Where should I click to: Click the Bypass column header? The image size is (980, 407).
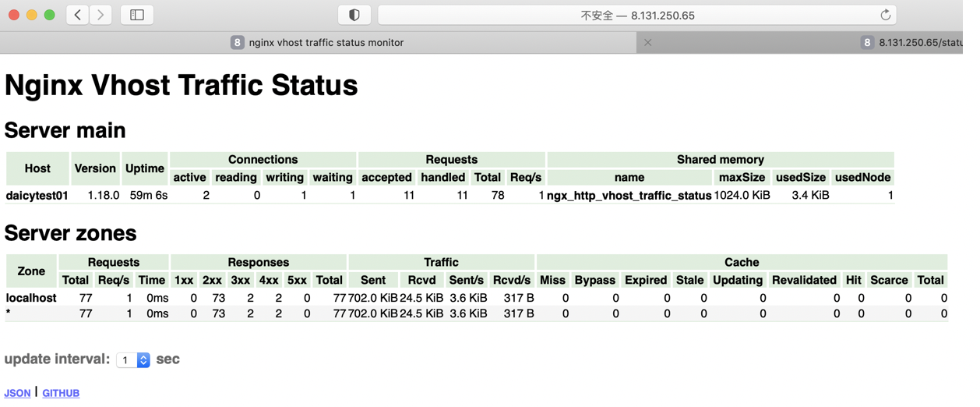(x=594, y=281)
